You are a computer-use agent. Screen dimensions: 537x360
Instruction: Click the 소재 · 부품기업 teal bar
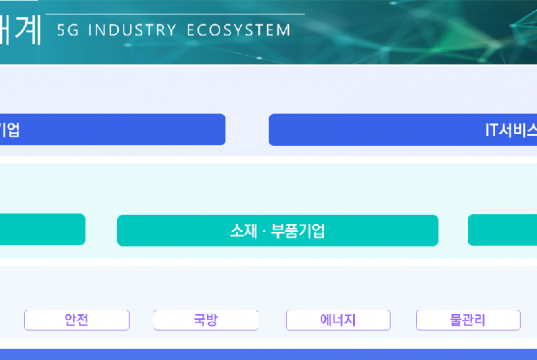pos(277,231)
